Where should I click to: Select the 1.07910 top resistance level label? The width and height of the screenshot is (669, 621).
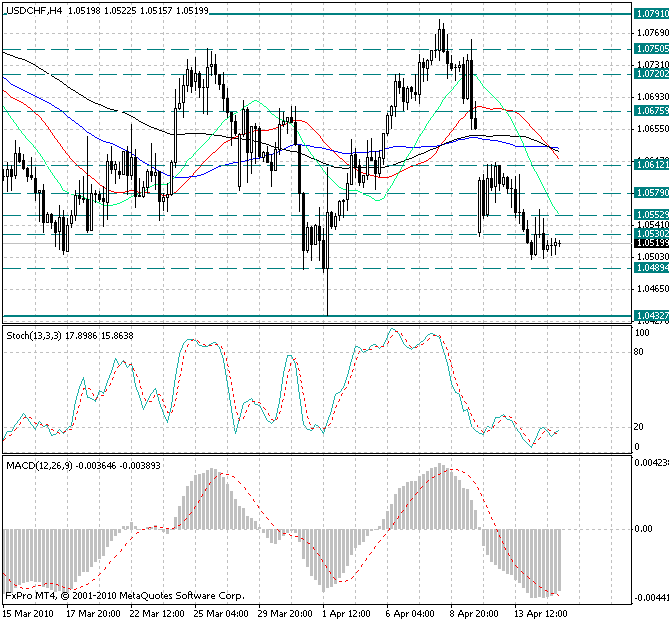pyautogui.click(x=650, y=14)
